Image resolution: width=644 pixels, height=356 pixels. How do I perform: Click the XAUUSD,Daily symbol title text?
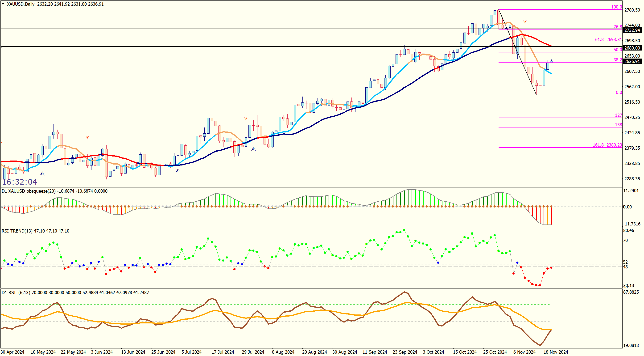tap(21, 4)
